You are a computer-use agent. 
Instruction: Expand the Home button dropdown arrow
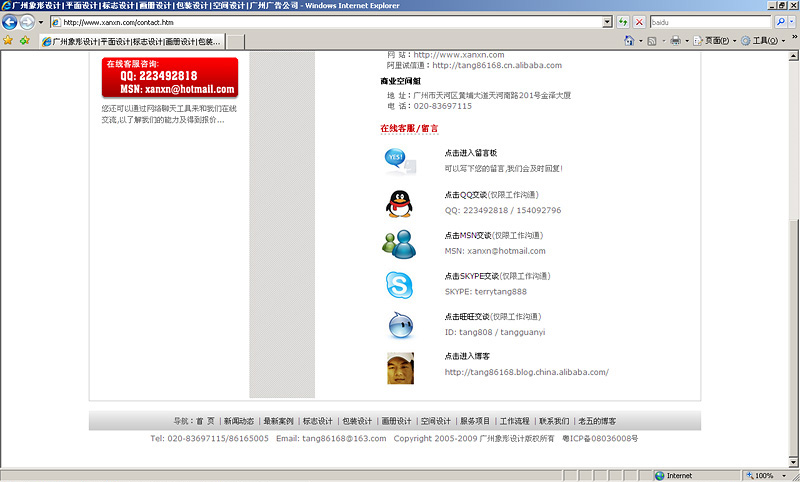(x=640, y=41)
